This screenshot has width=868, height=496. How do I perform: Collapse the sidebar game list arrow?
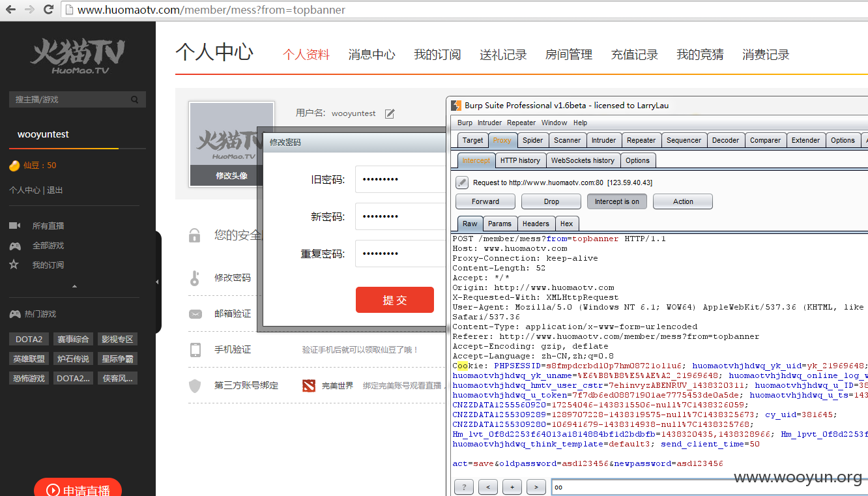(x=74, y=286)
